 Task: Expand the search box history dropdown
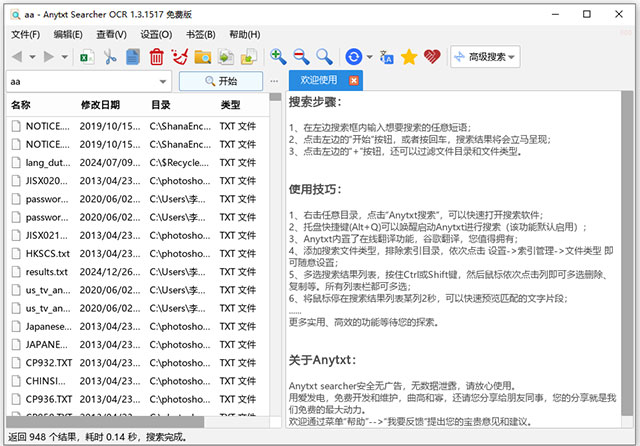click(163, 82)
